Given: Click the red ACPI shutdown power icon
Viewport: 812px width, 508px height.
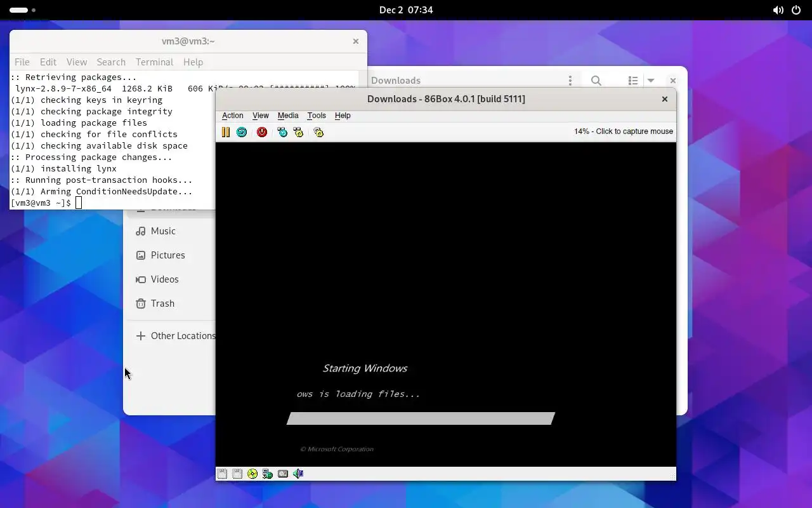Looking at the screenshot, I should pyautogui.click(x=262, y=132).
